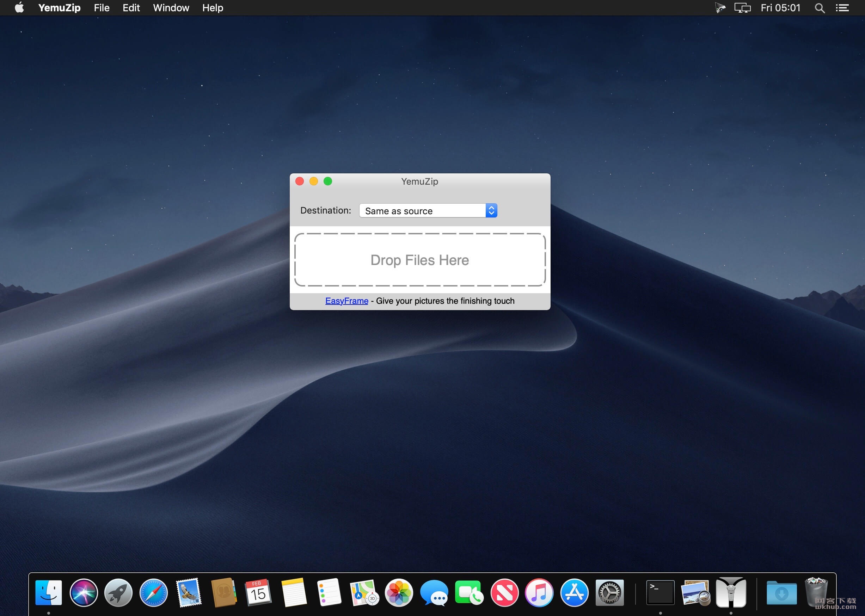
Task: Open Messages from the Dock
Action: click(434, 592)
